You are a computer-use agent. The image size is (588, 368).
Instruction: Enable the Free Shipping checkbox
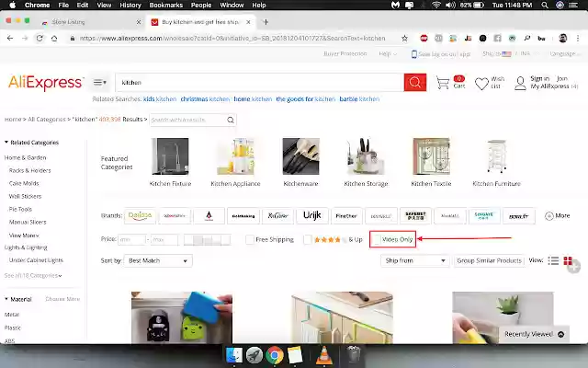click(250, 239)
